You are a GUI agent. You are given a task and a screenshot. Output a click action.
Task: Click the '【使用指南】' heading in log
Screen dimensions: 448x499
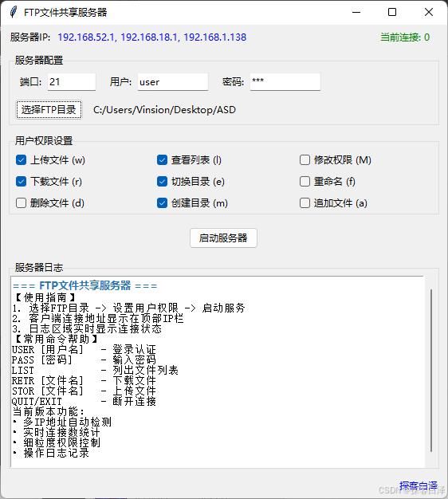coord(45,297)
